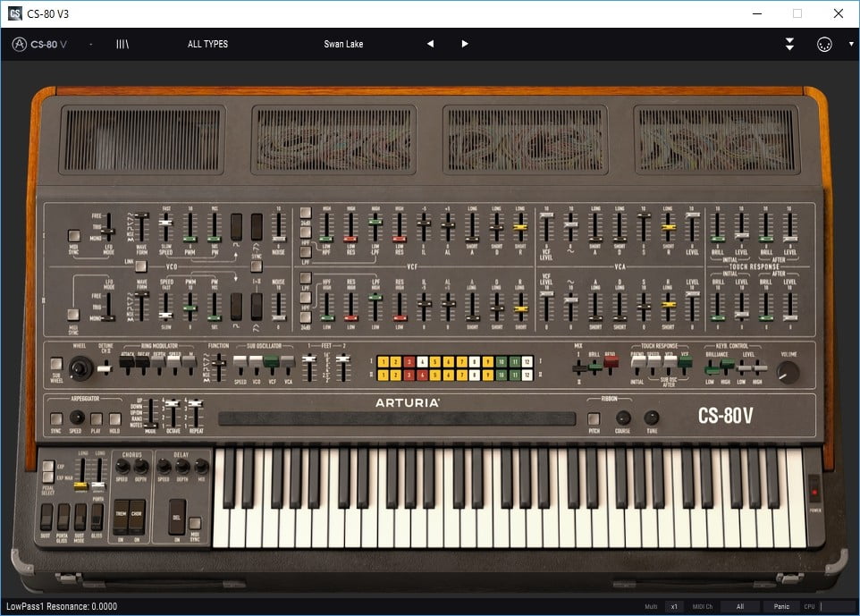This screenshot has width=860, height=616.
Task: Toggle the Porta Gliss rocker switch
Action: pyautogui.click(x=63, y=517)
